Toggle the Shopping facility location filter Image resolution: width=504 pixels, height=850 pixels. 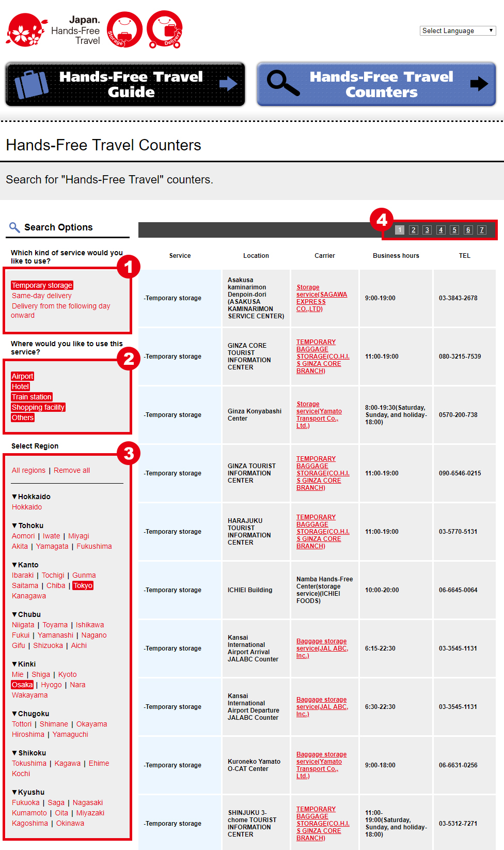38,407
